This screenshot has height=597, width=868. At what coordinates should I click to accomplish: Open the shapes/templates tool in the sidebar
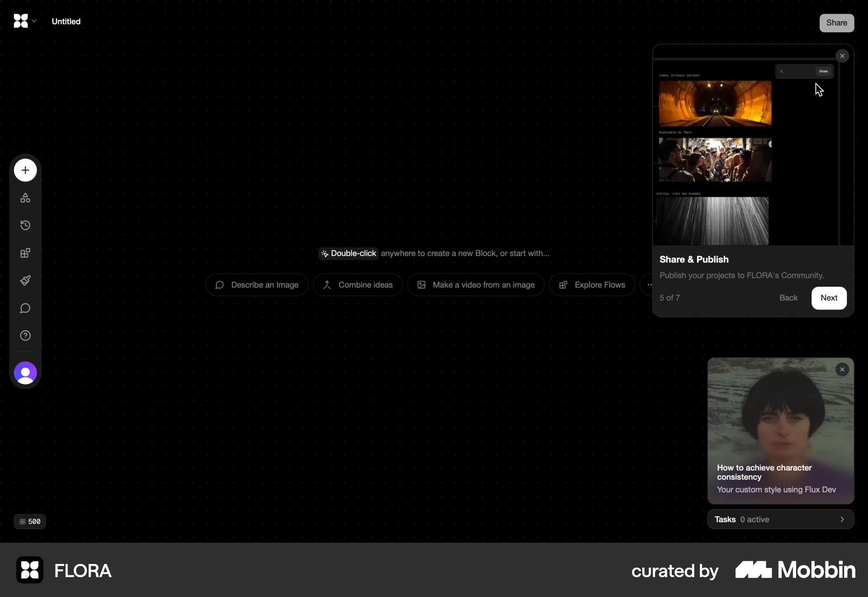pos(25,198)
